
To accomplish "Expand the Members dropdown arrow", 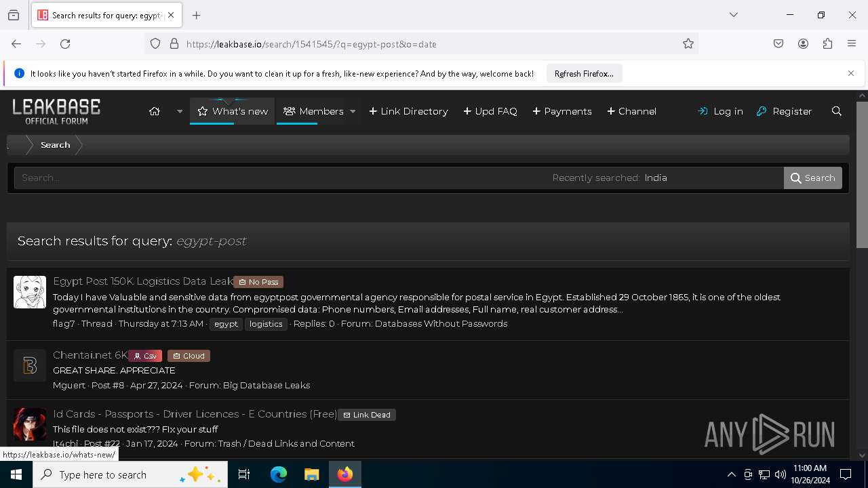I will pyautogui.click(x=353, y=111).
